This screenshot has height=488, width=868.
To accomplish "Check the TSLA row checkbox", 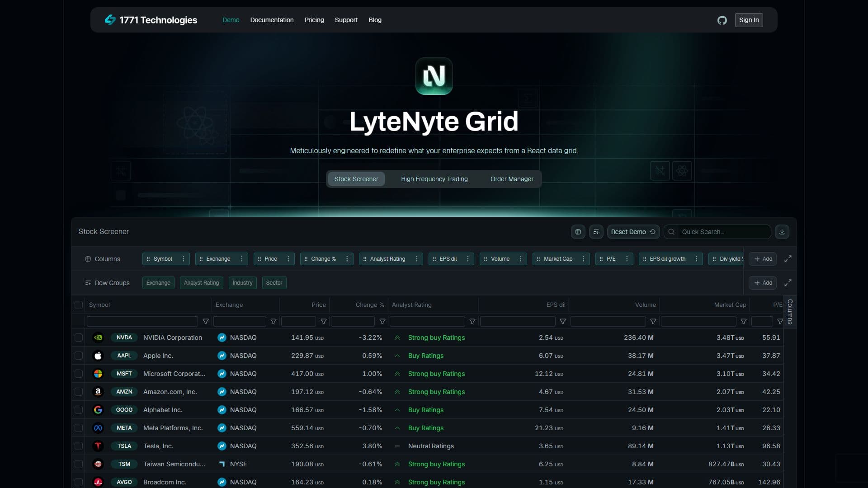I will point(79,446).
